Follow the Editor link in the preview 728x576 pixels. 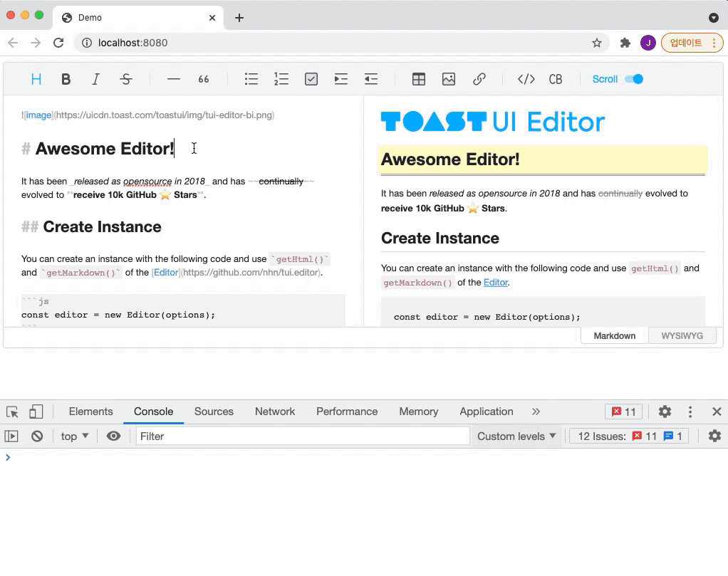(496, 282)
